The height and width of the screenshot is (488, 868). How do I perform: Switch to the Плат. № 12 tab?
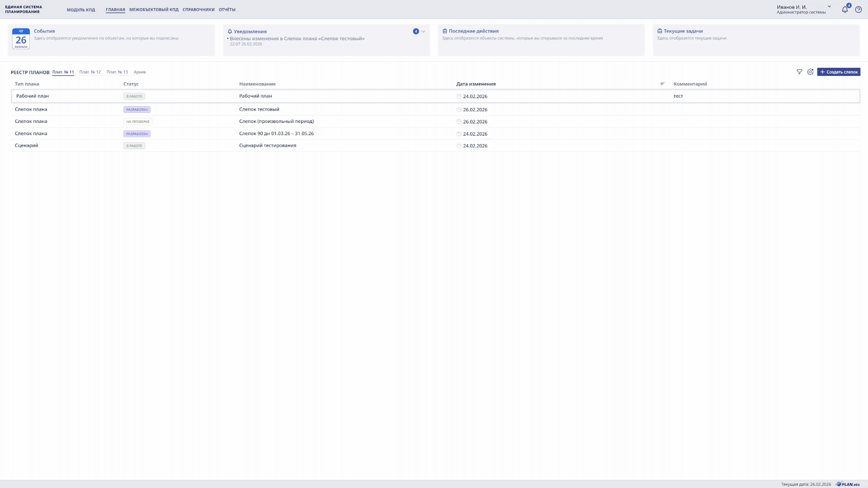pos(90,72)
